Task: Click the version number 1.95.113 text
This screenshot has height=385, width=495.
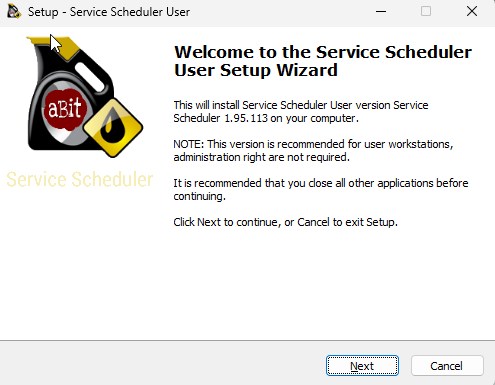Action: (x=246, y=118)
